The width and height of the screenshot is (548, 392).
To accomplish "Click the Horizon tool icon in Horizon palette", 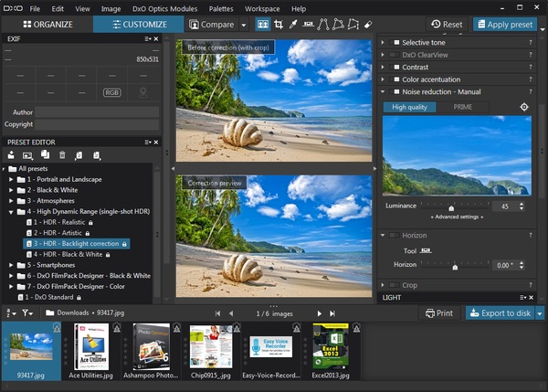I will pyautogui.click(x=425, y=249).
